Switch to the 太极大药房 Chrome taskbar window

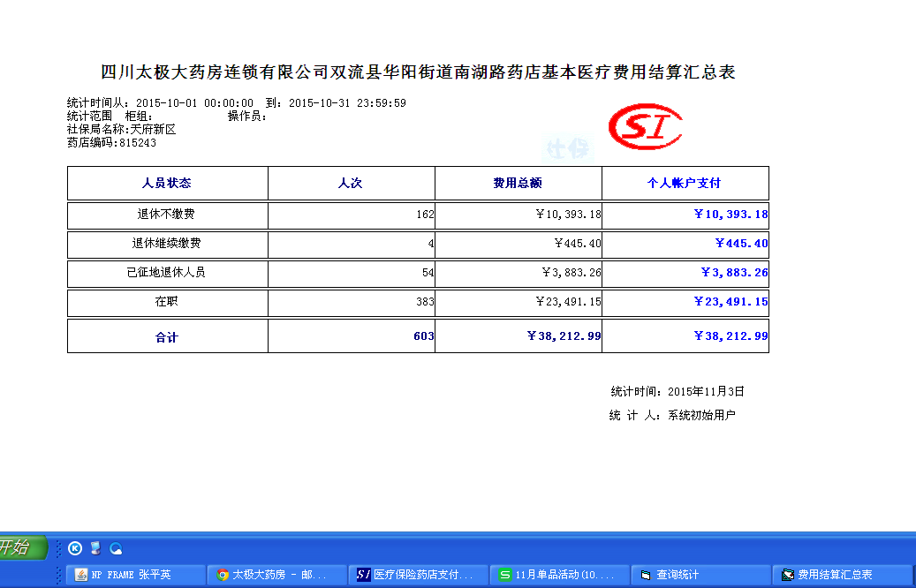(x=276, y=575)
